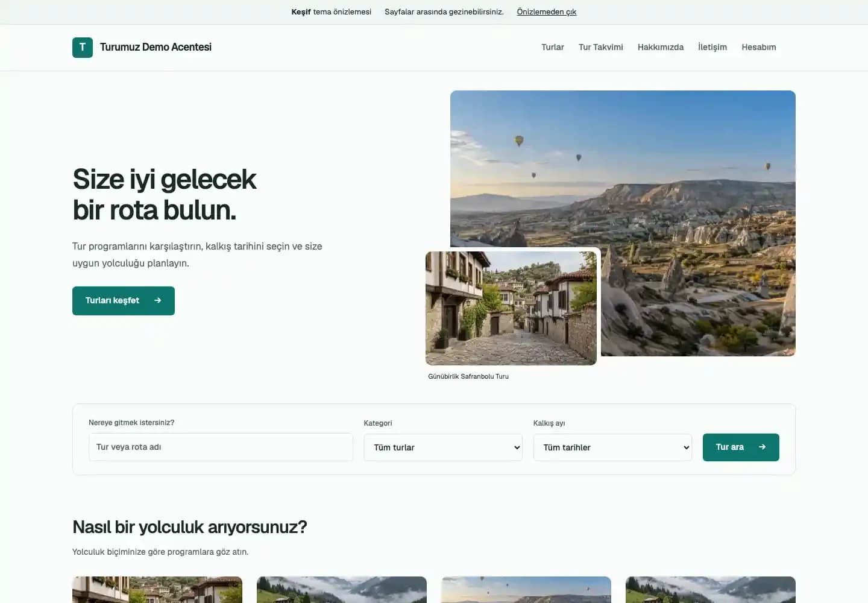Viewport: 868px width, 603px height.
Task: Open the Hakkımızda menu item
Action: [661, 47]
